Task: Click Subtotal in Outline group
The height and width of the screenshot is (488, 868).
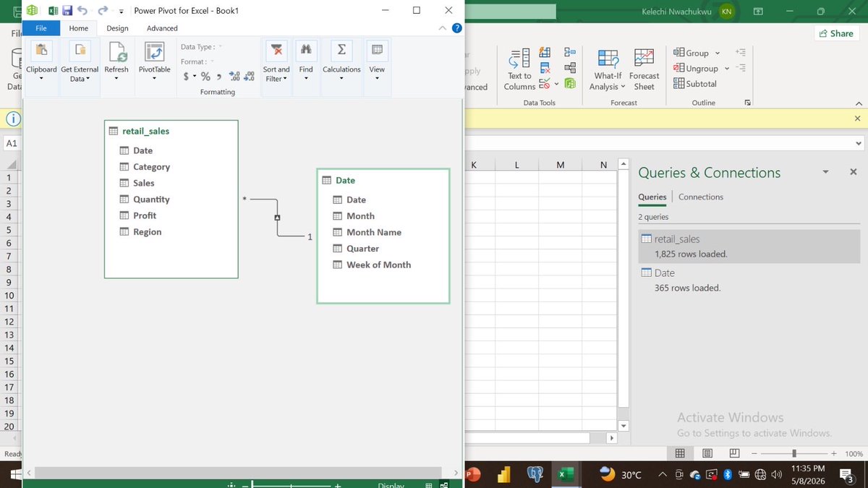Action: coord(694,84)
